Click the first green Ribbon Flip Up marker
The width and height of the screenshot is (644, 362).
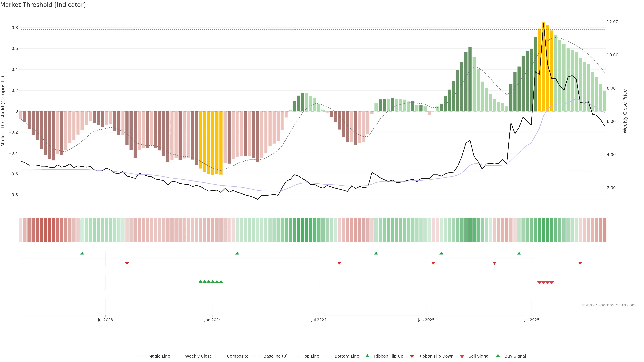click(x=82, y=253)
